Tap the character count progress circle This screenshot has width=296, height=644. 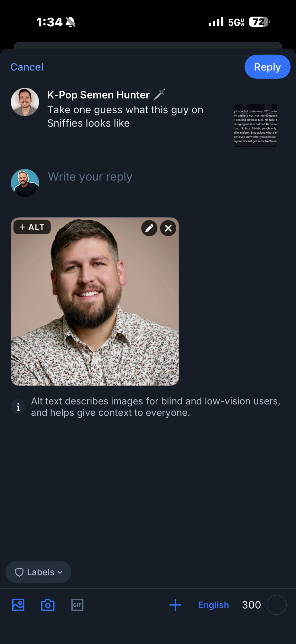(277, 605)
